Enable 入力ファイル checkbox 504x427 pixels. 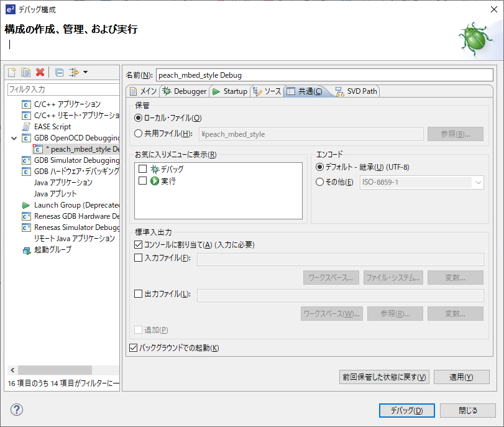[138, 257]
